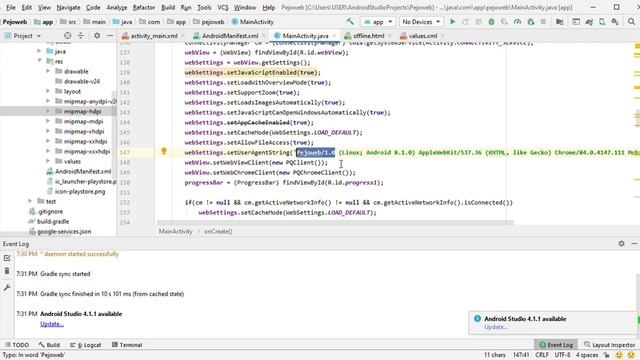This screenshot has height=360, width=640.
Task: Click Collapse All icon in Project panel
Action: 81,36
